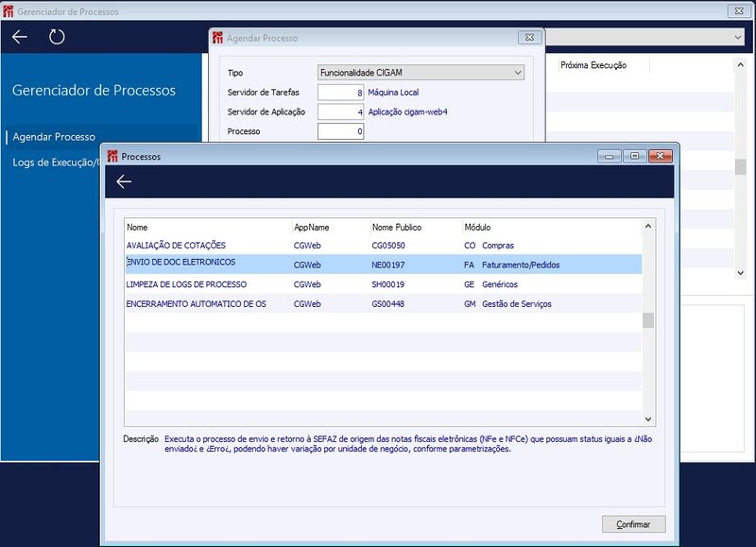Click the Servidor de Aplicação input field

pyautogui.click(x=340, y=111)
